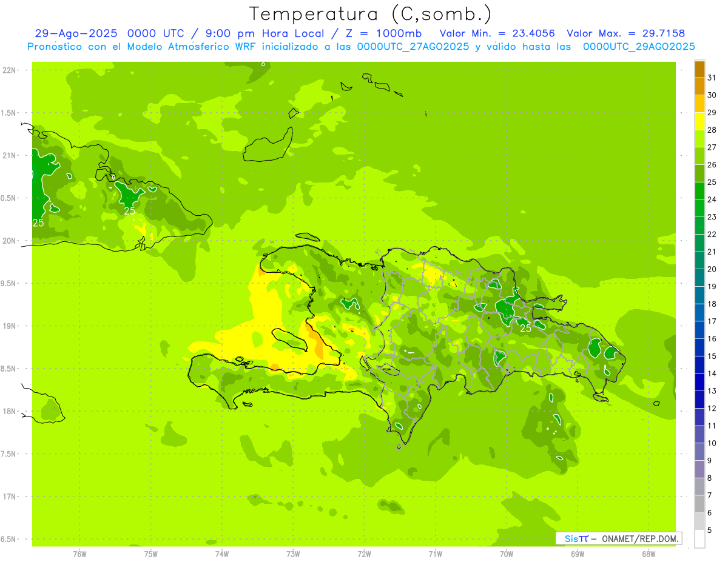Click the legend value "24"
Image resolution: width=728 pixels, height=562 pixels.
(x=712, y=199)
